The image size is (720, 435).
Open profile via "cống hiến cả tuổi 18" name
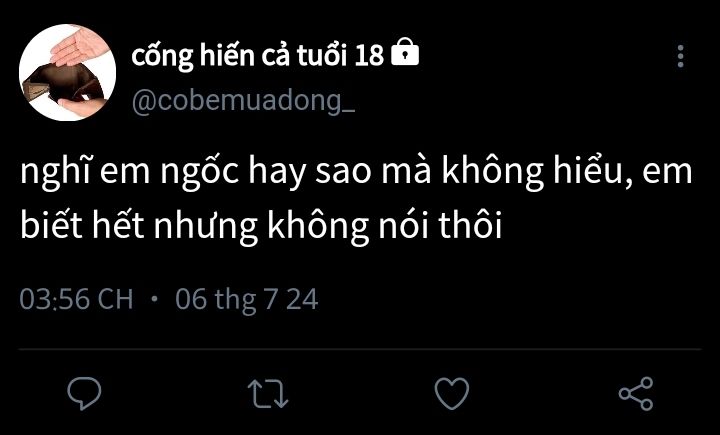click(257, 56)
